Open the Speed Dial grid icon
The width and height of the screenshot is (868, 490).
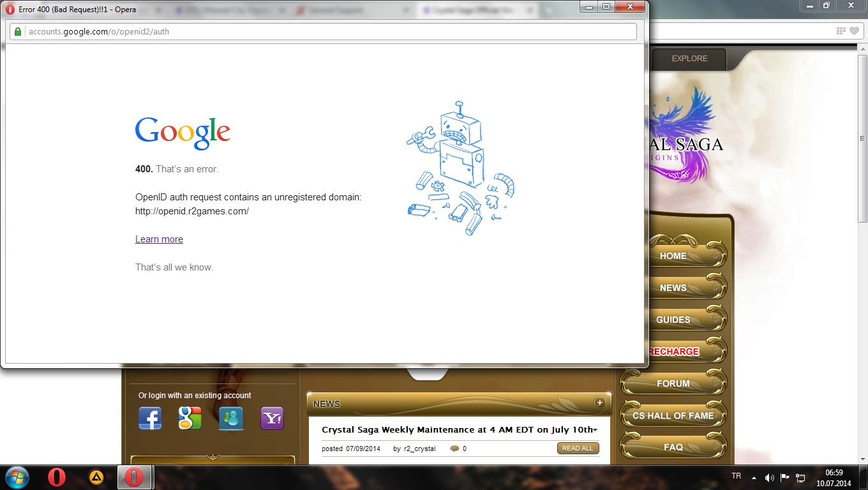click(x=841, y=31)
